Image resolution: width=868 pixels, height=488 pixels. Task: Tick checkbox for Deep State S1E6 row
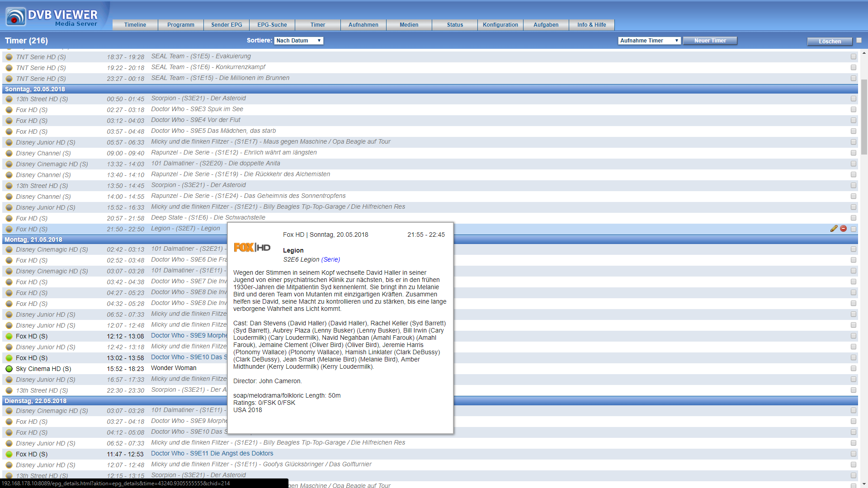pyautogui.click(x=854, y=218)
